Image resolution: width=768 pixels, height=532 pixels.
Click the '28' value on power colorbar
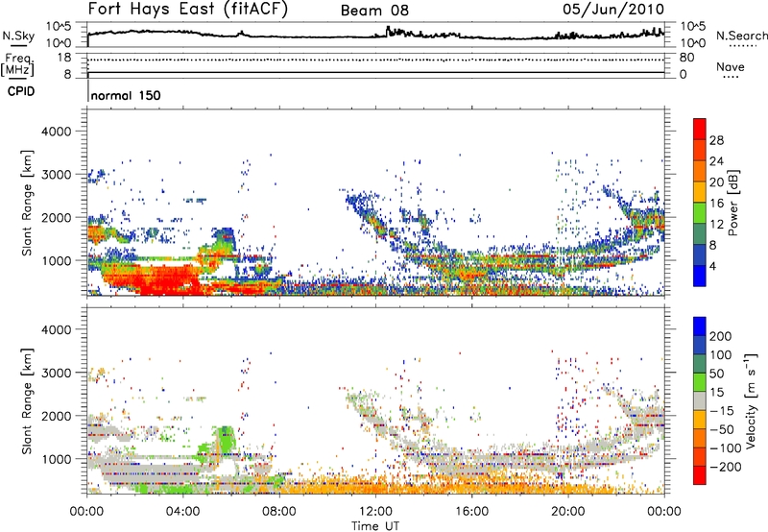716,140
